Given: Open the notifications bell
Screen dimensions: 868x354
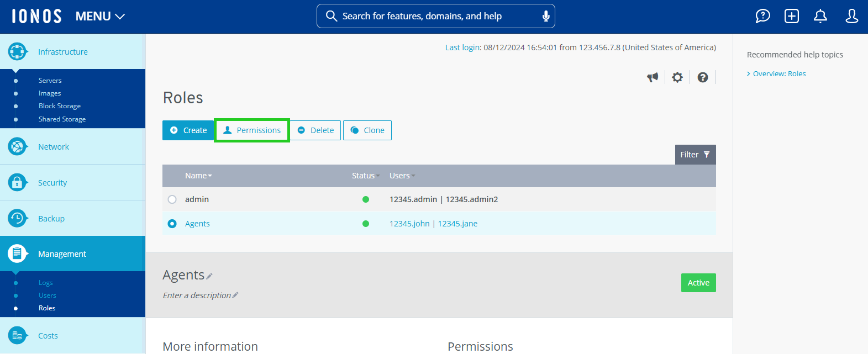Looking at the screenshot, I should (820, 17).
